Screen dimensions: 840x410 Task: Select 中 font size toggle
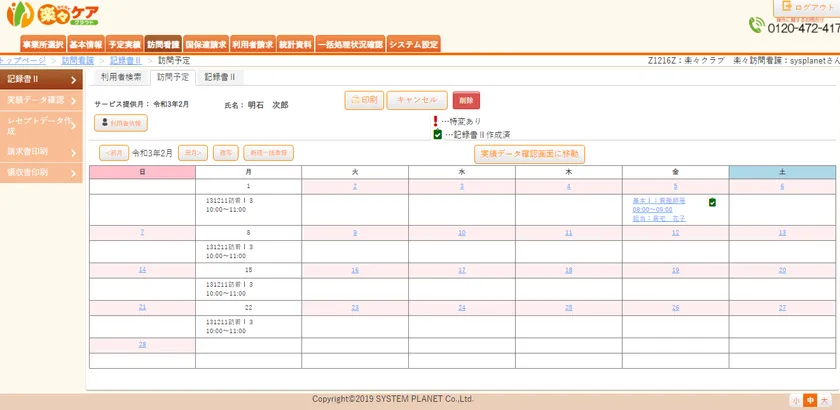(x=810, y=400)
